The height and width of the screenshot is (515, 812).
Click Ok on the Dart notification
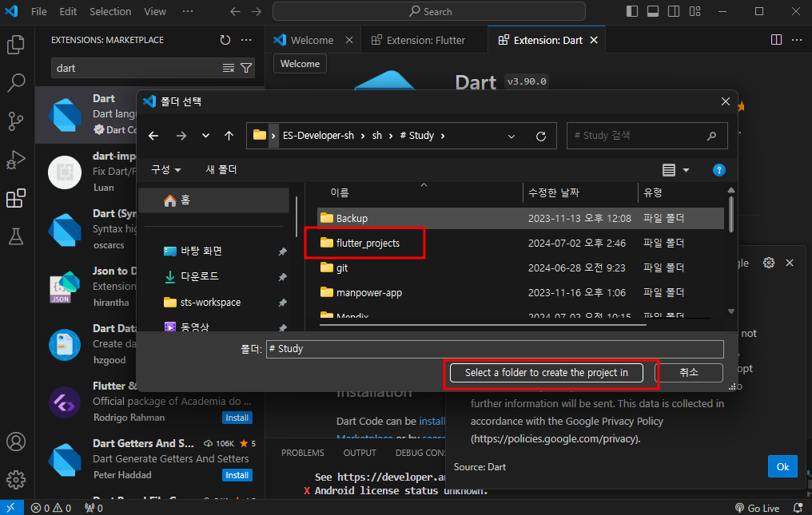(x=782, y=467)
